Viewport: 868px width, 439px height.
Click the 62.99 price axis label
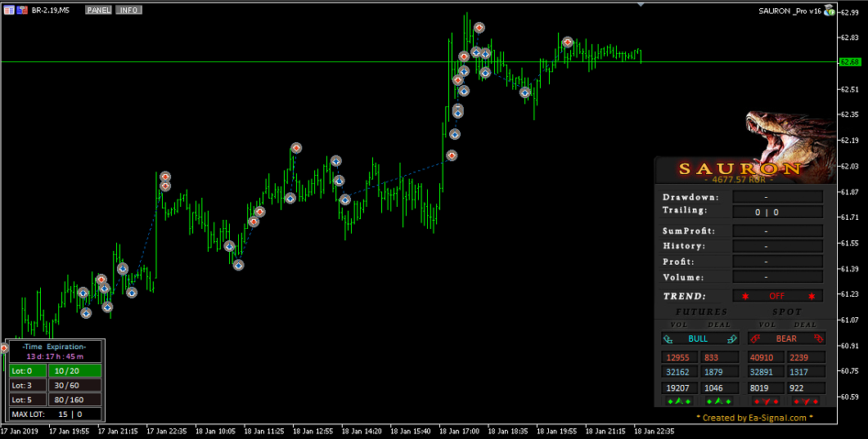pyautogui.click(x=850, y=11)
